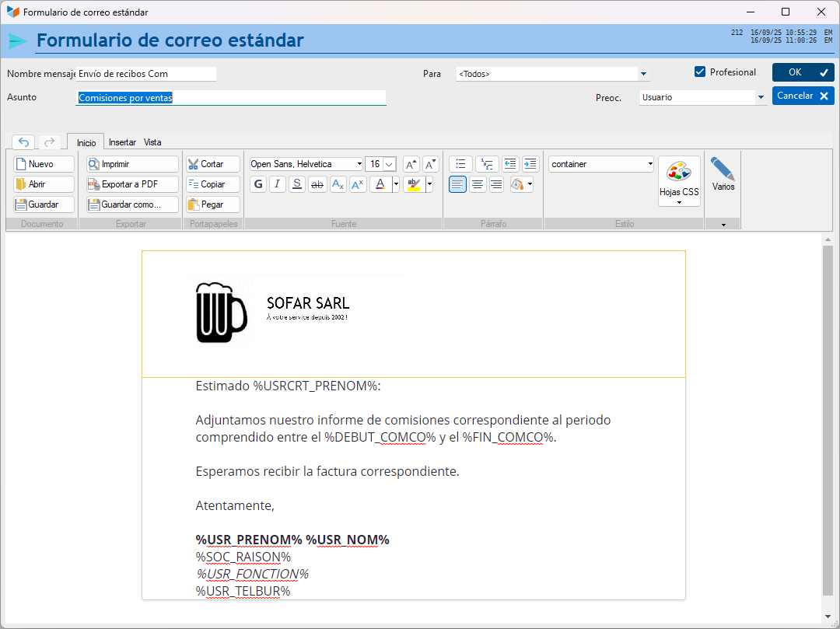840x629 pixels.
Task: Expand the Preoc. Usuario dropdown
Action: click(x=761, y=97)
